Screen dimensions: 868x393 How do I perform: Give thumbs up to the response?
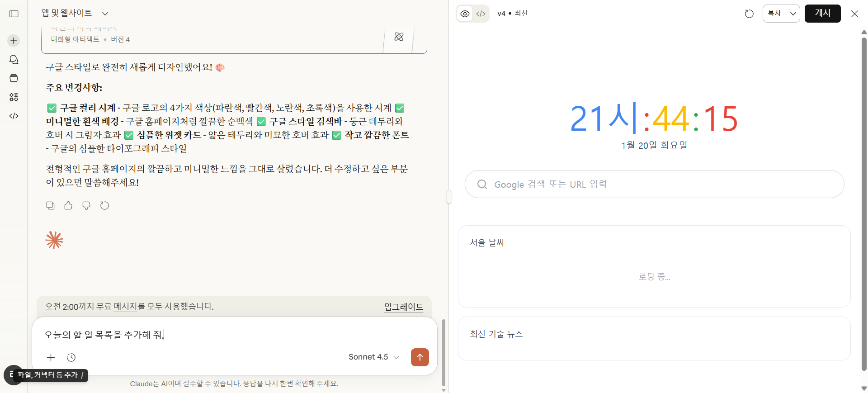[x=68, y=206]
